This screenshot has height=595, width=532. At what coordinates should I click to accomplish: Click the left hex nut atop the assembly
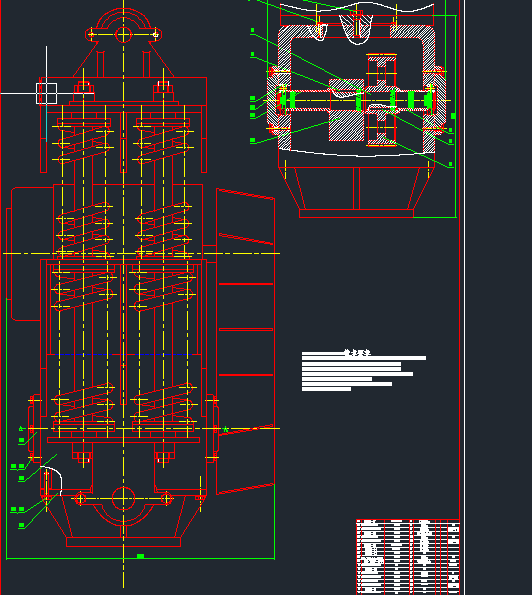(84, 87)
